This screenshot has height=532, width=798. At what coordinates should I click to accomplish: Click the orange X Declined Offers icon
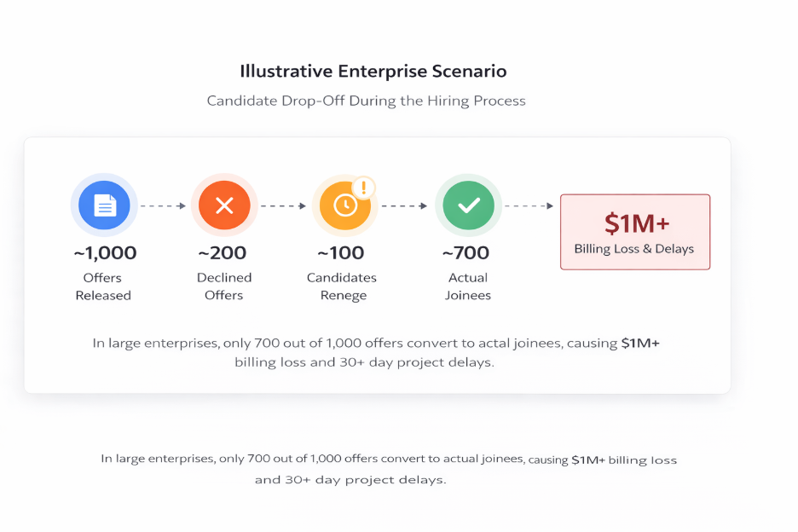[x=224, y=205]
